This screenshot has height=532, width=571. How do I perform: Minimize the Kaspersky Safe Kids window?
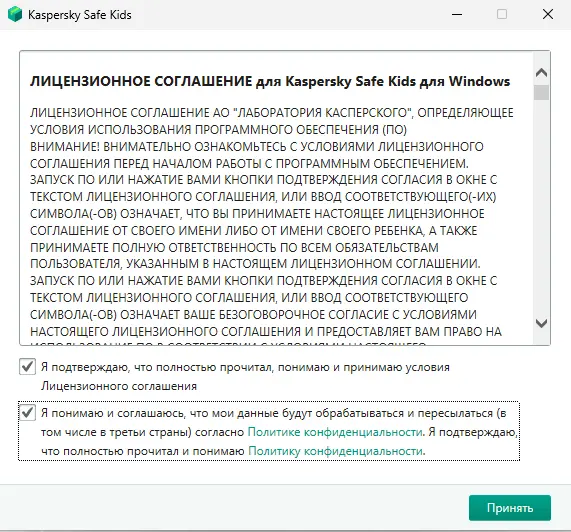[x=457, y=15]
